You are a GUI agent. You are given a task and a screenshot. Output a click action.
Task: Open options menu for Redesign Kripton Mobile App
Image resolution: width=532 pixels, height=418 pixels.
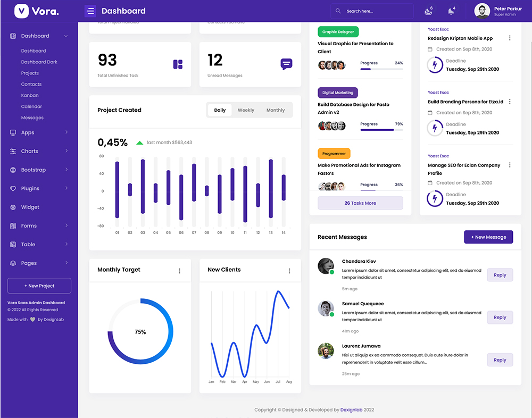coord(510,38)
